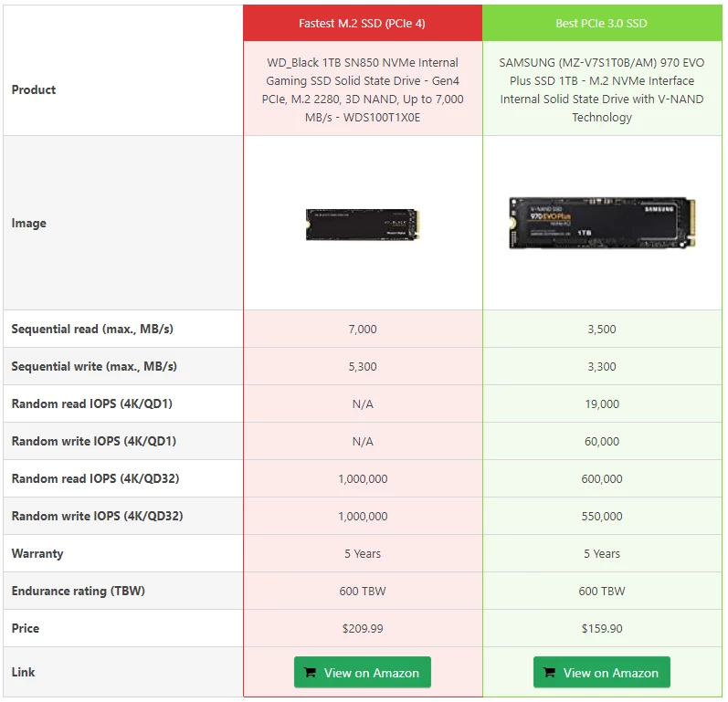This screenshot has height=702, width=728.
Task: Click the Price row label
Action: (25, 628)
